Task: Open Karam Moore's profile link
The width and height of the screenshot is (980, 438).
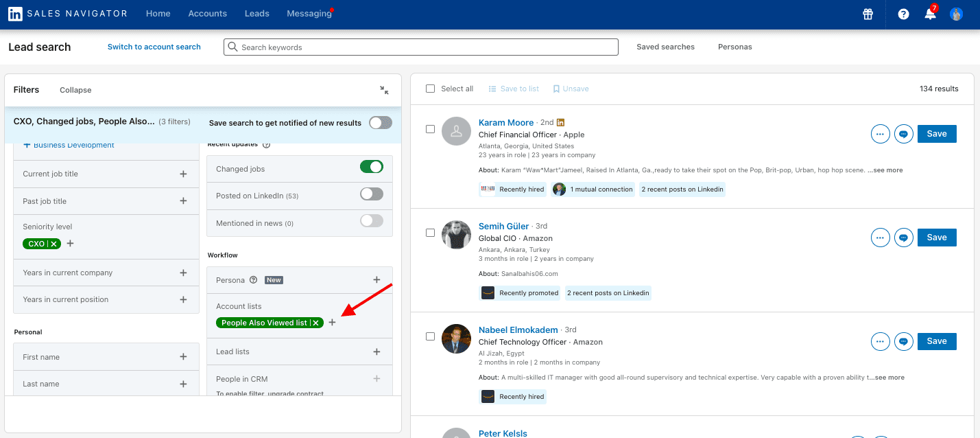Action: pyautogui.click(x=506, y=123)
